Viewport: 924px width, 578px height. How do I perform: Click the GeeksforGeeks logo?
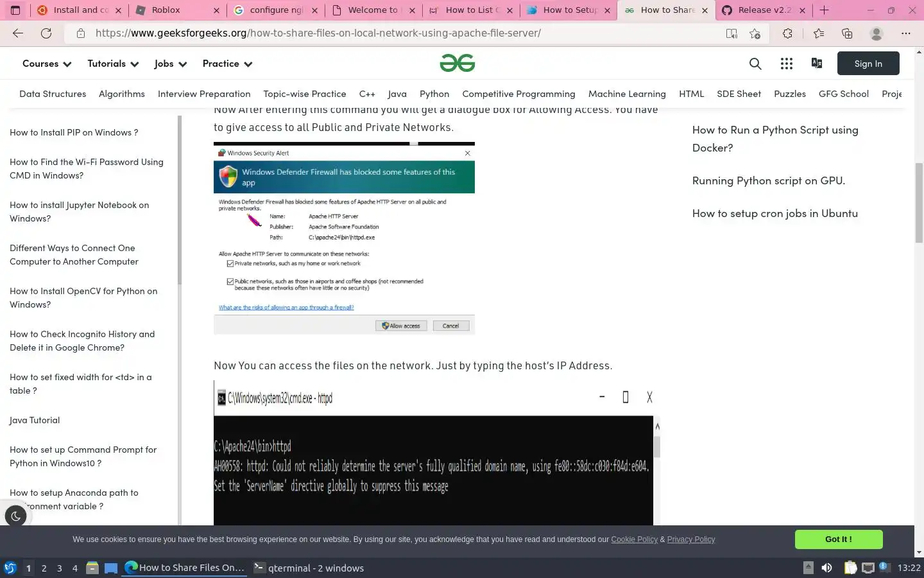point(458,63)
